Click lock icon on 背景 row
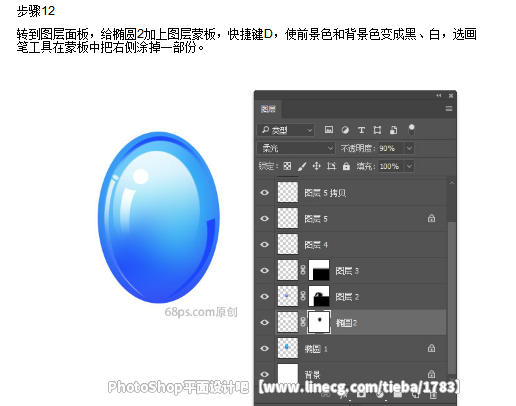The width and height of the screenshot is (516, 406). pos(431,374)
